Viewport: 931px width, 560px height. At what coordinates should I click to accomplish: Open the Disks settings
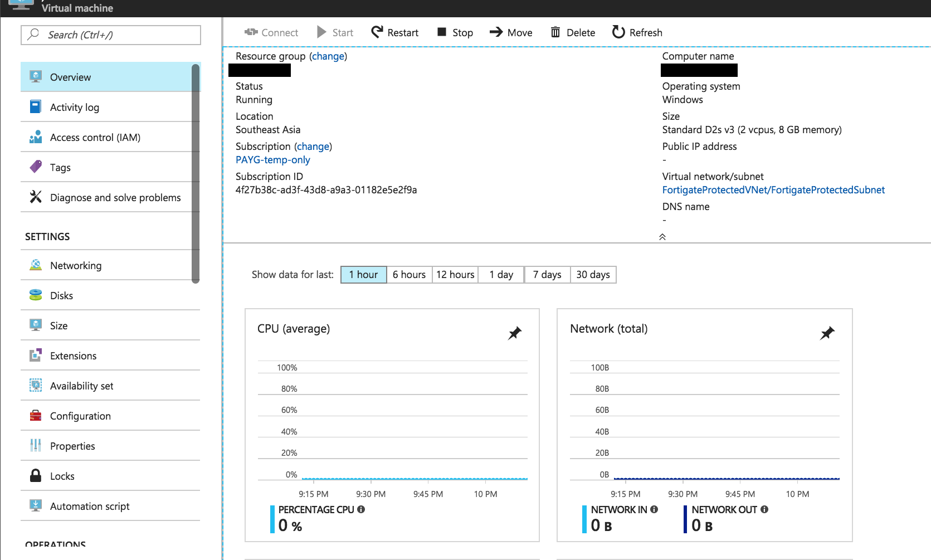(x=61, y=295)
